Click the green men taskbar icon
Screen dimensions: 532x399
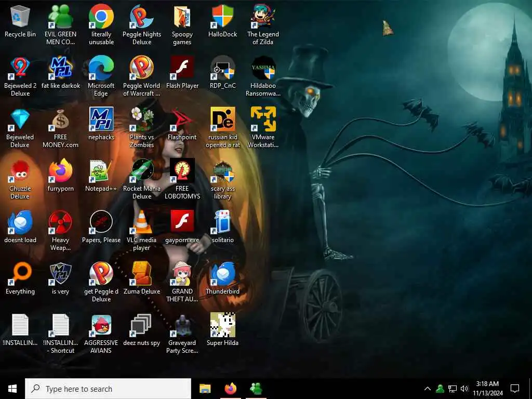click(256, 389)
